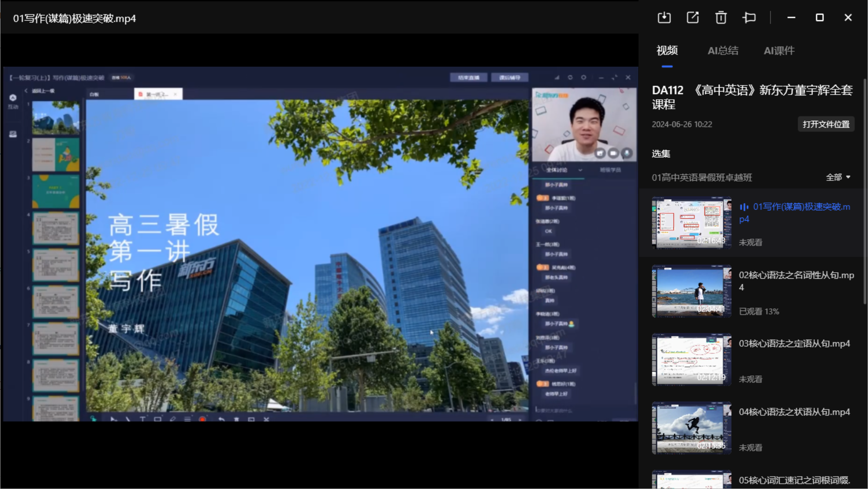Click the 选集 heading
Screen dimensions: 868x489
(x=661, y=154)
